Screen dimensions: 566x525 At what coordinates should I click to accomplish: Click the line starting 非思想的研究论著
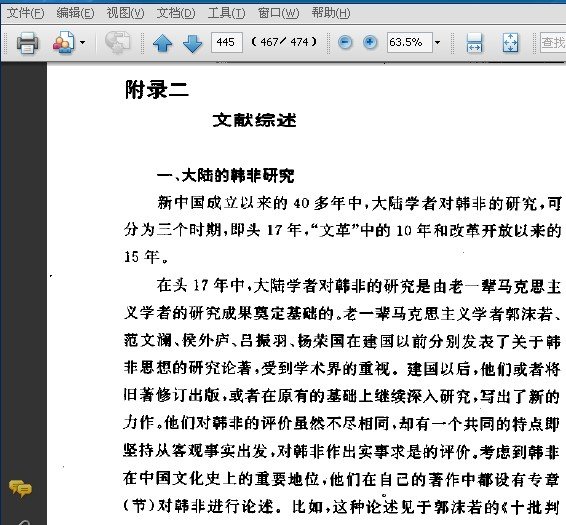[x=343, y=369]
